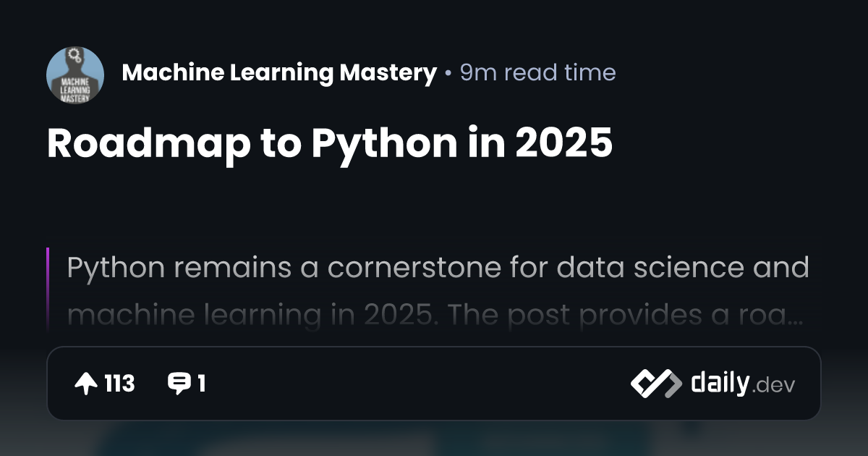This screenshot has width=868, height=456.
Task: Click the comment count 1
Action: (201, 384)
